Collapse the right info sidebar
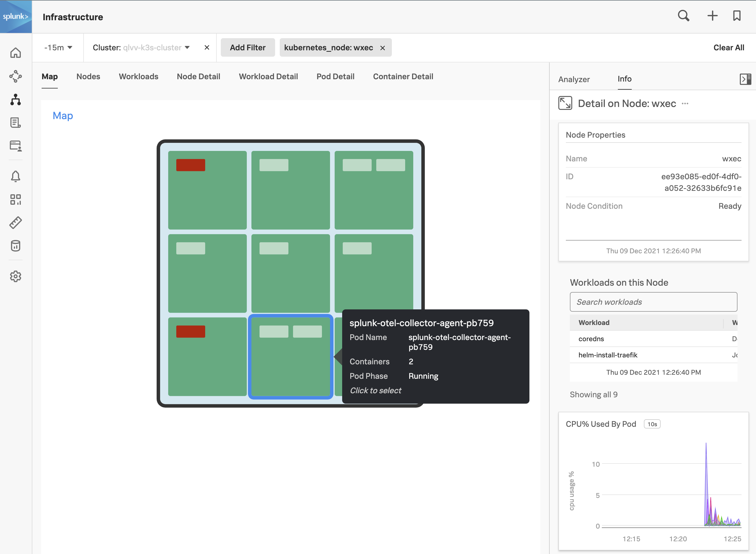Image resolution: width=756 pixels, height=554 pixels. 745,79
